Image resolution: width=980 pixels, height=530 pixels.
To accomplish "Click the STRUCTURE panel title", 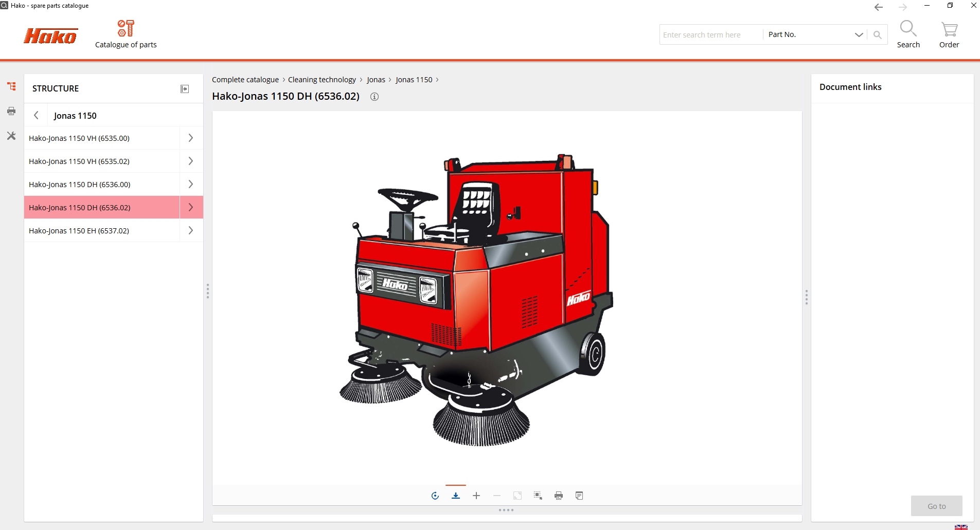I will [x=56, y=88].
